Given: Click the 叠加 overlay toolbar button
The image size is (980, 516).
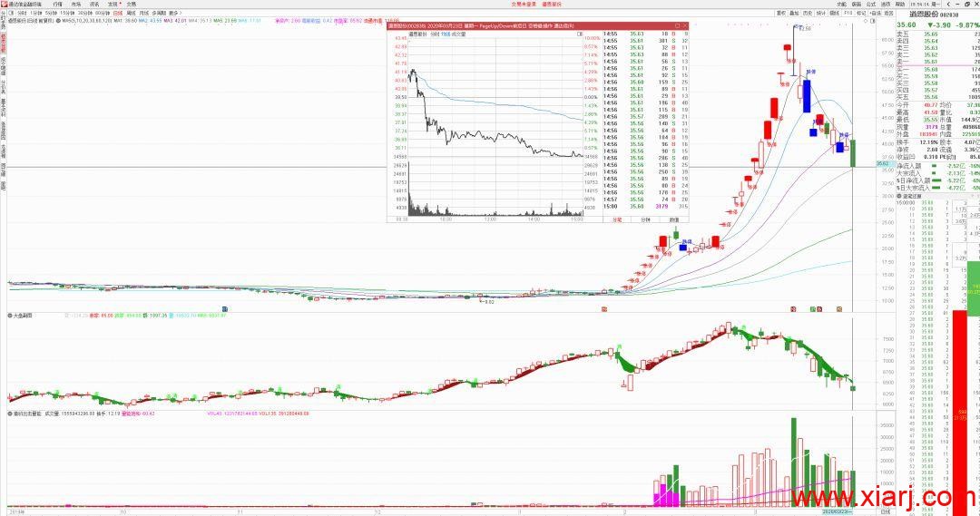Looking at the screenshot, I should tap(794, 13).
